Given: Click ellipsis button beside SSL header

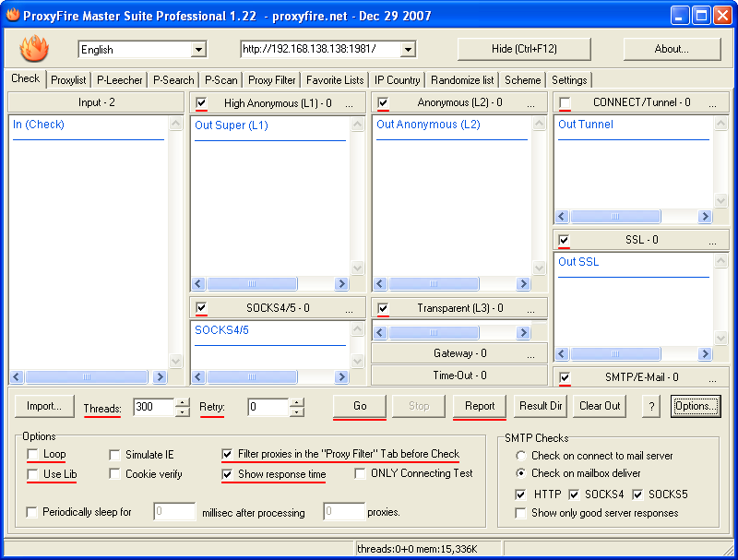Looking at the screenshot, I should (712, 242).
